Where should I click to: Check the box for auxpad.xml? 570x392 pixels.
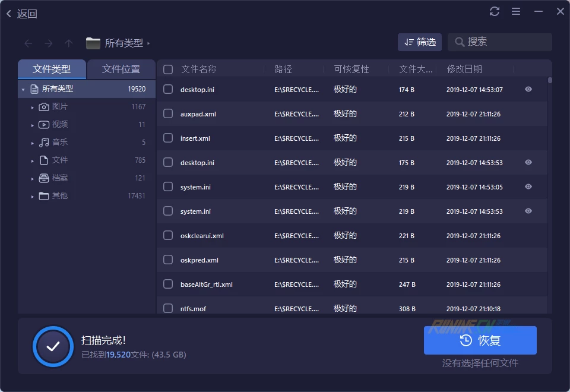168,113
